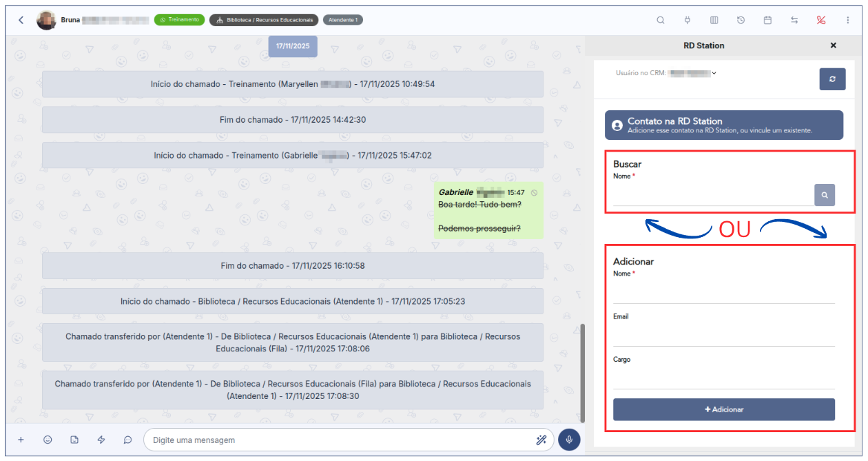Image resolution: width=868 pixels, height=461 pixels.
Task: Click the Email field under Adicionar
Action: (723, 336)
